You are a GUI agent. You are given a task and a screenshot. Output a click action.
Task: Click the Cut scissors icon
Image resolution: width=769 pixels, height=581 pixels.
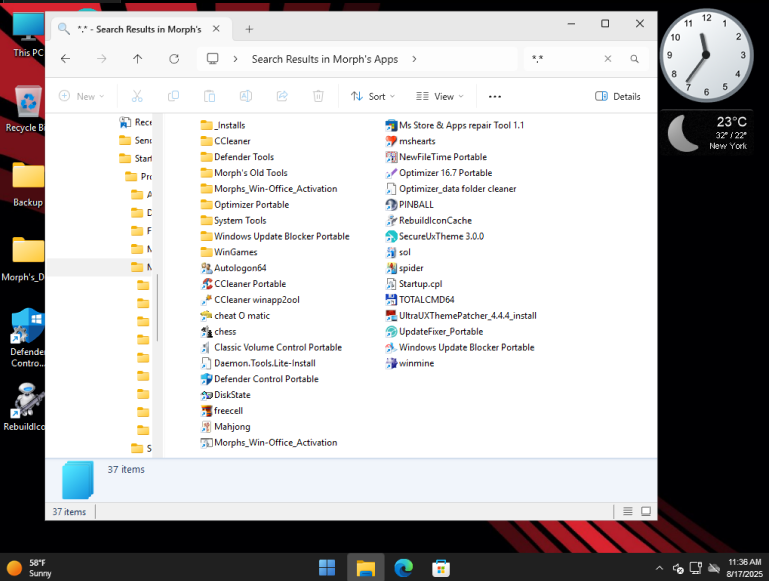point(137,96)
